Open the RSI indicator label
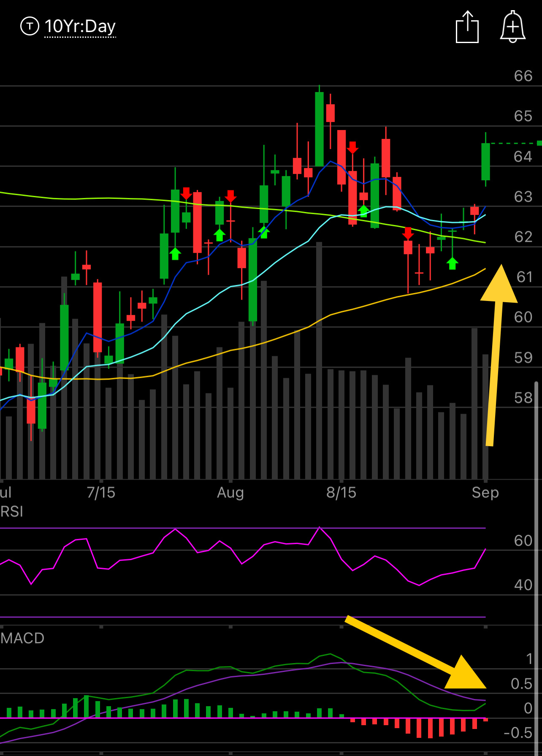This screenshot has width=542, height=756. coord(11,512)
